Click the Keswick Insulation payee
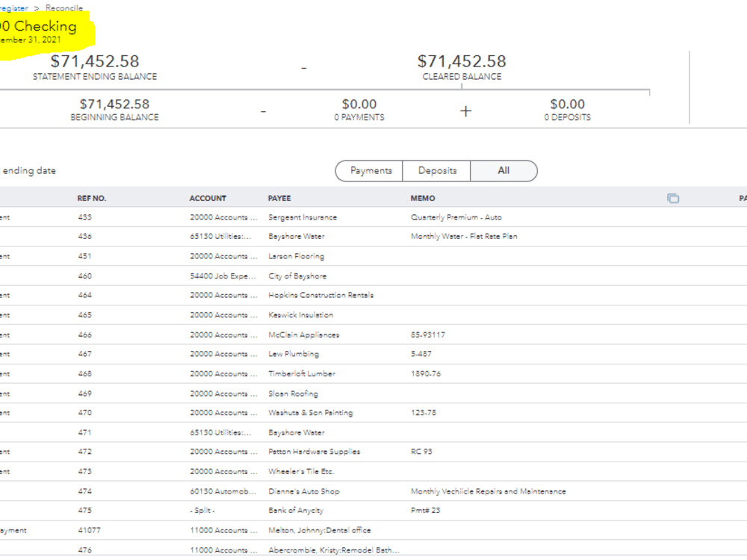 (x=300, y=315)
